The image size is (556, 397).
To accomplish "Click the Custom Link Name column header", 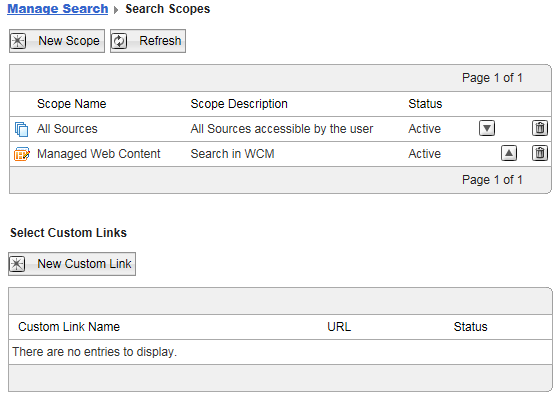I will 69,327.
